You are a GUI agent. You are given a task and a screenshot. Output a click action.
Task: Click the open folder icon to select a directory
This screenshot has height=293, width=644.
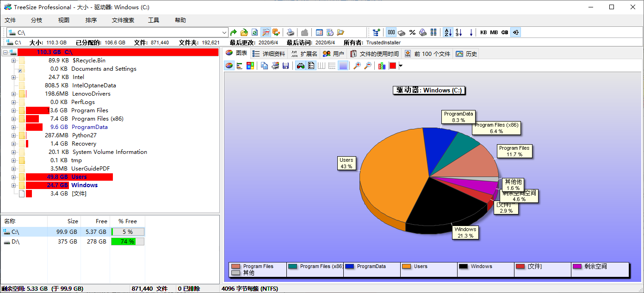(244, 32)
